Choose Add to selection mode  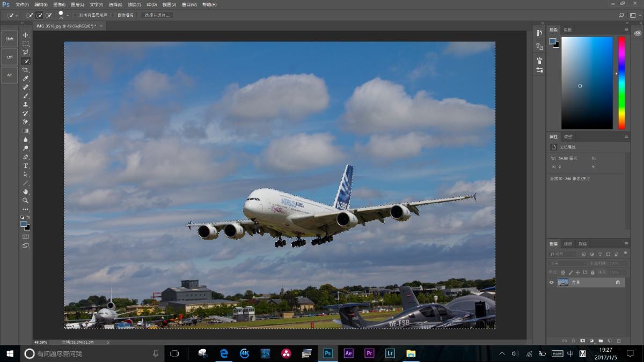coord(39,15)
